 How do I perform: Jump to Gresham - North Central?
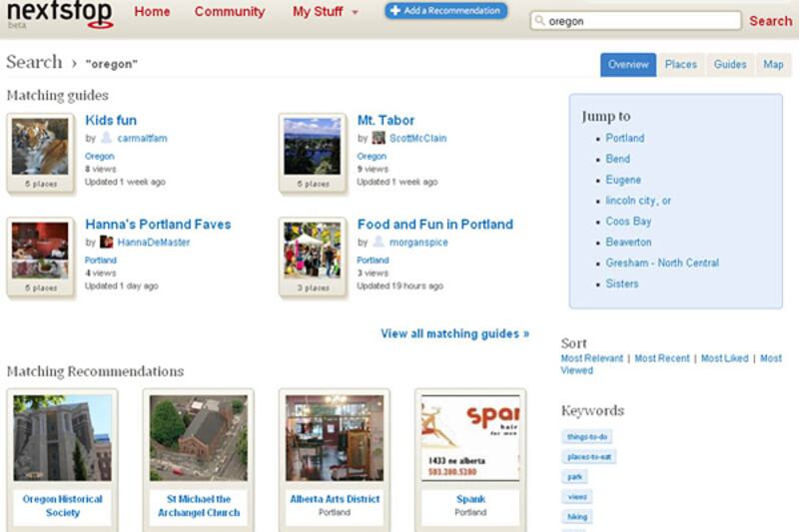coord(662,264)
